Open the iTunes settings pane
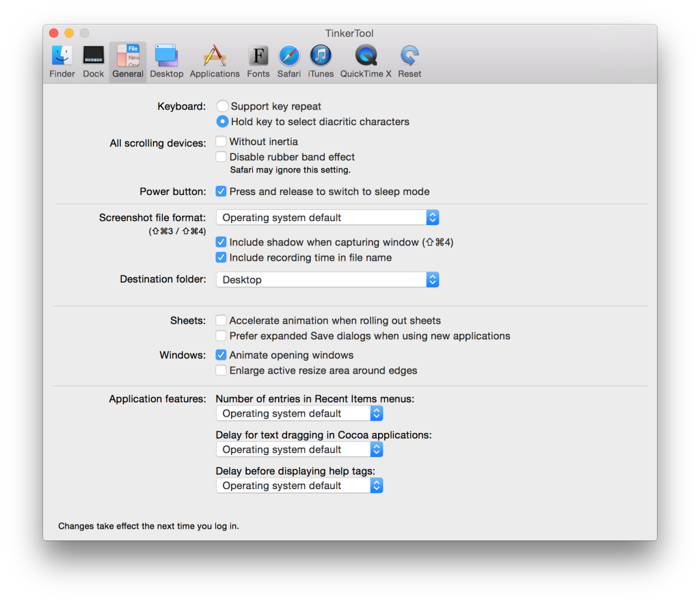Image resolution: width=700 pixels, height=602 pixels. click(x=321, y=56)
